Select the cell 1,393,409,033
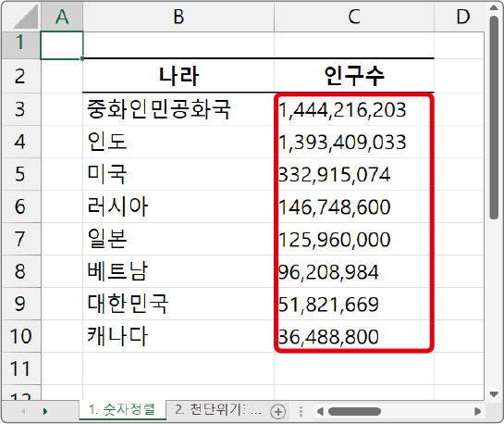504x424 pixels. tap(354, 142)
